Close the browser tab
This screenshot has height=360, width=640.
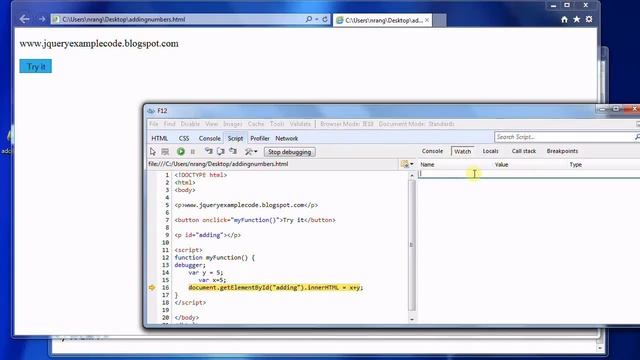tap(427, 20)
